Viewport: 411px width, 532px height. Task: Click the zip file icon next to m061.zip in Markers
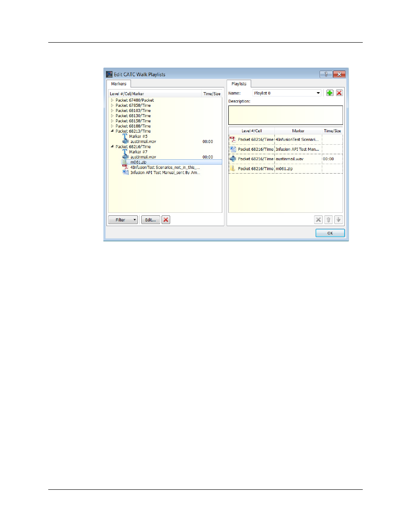tap(125, 162)
